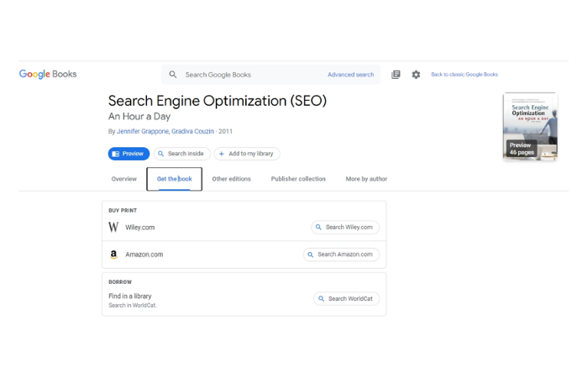This screenshot has width=588, height=378.
Task: Click the Search WorldCat button
Action: tap(346, 299)
